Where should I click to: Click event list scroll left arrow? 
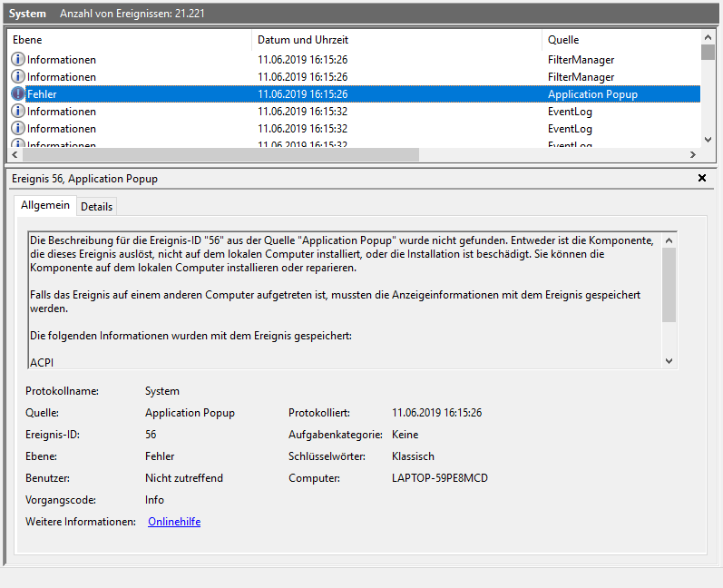(x=15, y=155)
